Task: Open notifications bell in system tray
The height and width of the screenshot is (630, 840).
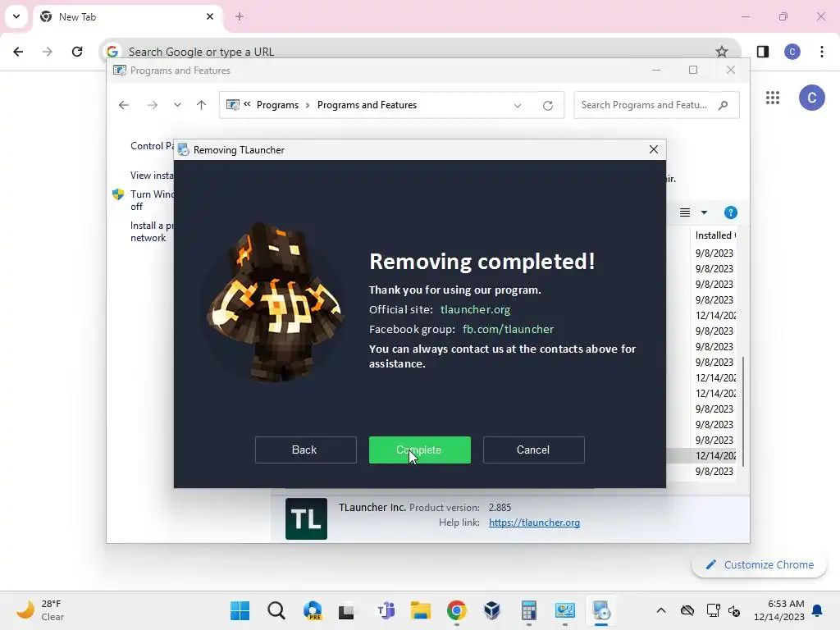Action: point(818,610)
